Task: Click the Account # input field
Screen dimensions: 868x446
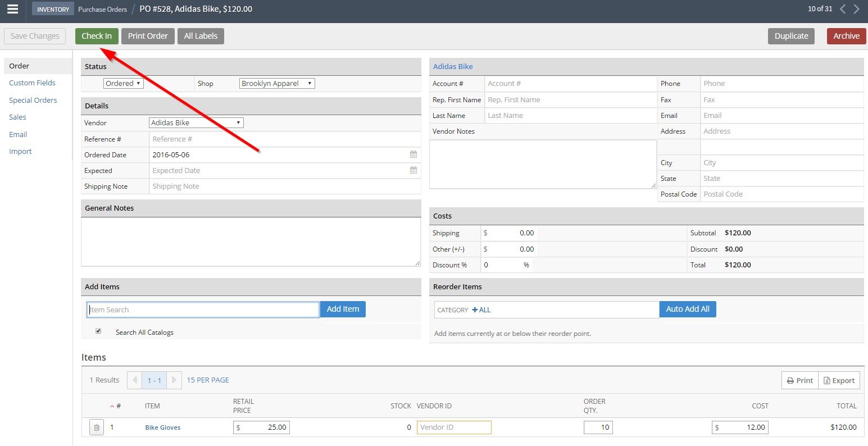Action: (570, 84)
